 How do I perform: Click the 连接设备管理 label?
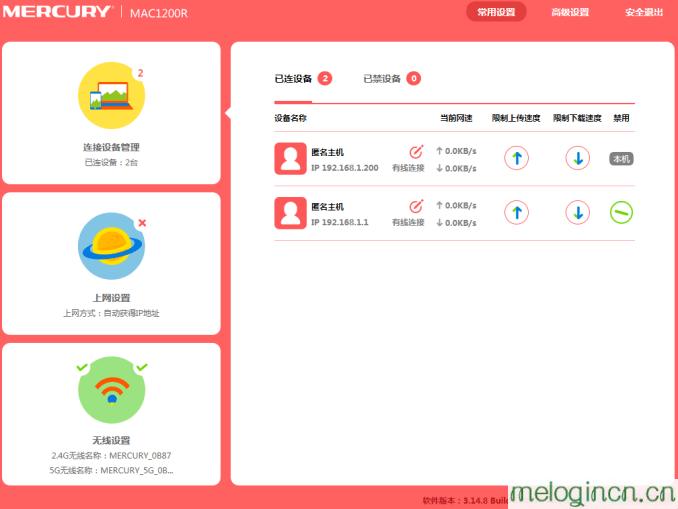coord(111,147)
